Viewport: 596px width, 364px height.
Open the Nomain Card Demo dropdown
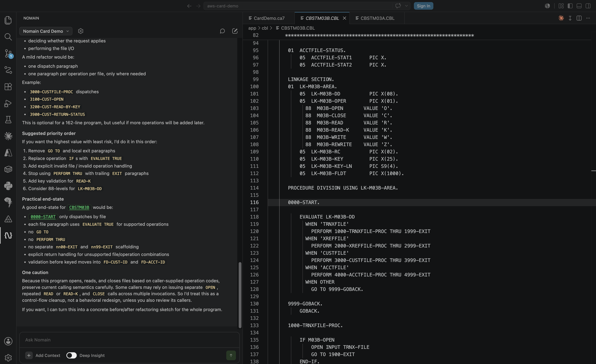click(46, 31)
